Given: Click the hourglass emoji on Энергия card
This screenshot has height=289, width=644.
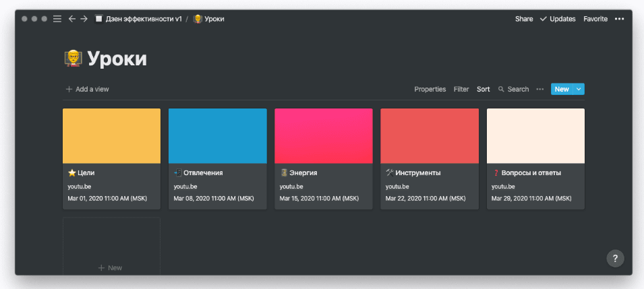Looking at the screenshot, I should [283, 173].
